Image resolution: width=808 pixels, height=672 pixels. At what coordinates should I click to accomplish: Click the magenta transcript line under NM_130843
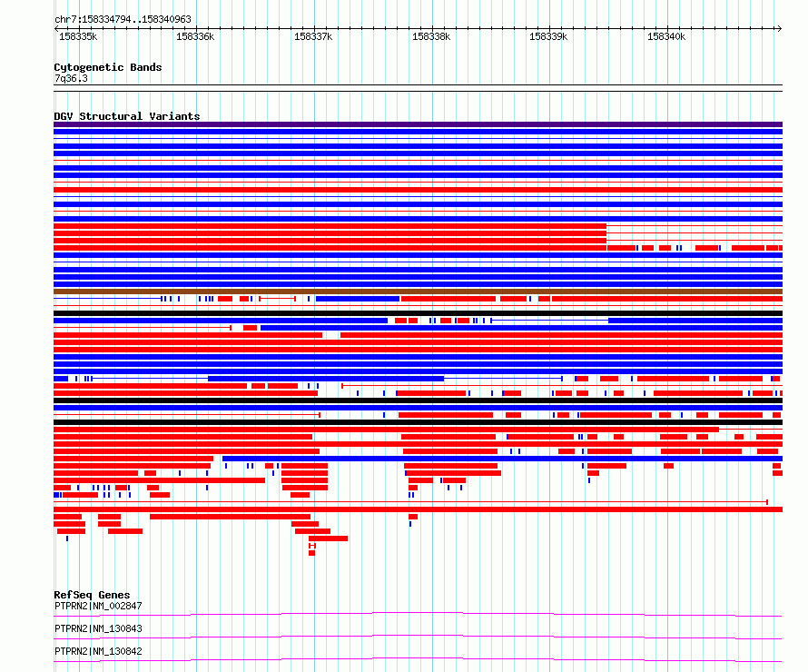[x=418, y=637]
